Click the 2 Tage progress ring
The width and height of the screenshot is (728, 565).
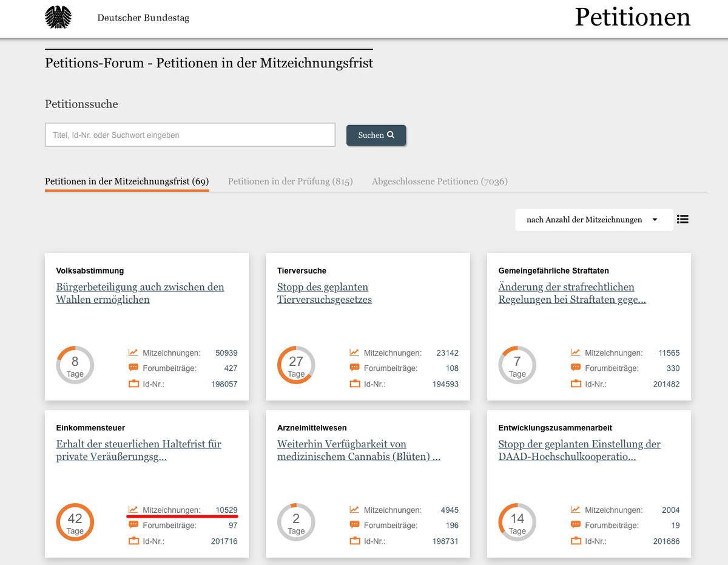pos(296,523)
